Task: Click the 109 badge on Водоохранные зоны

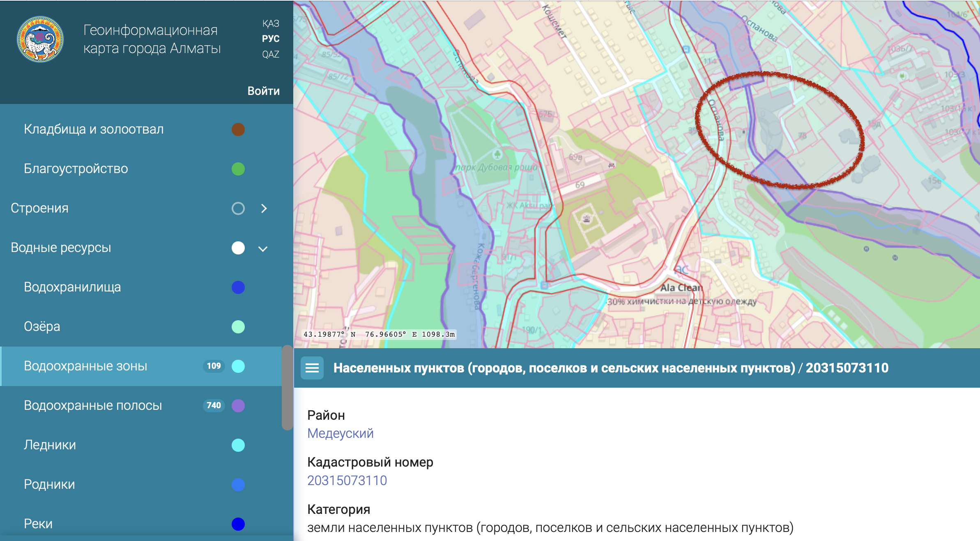Action: tap(214, 366)
